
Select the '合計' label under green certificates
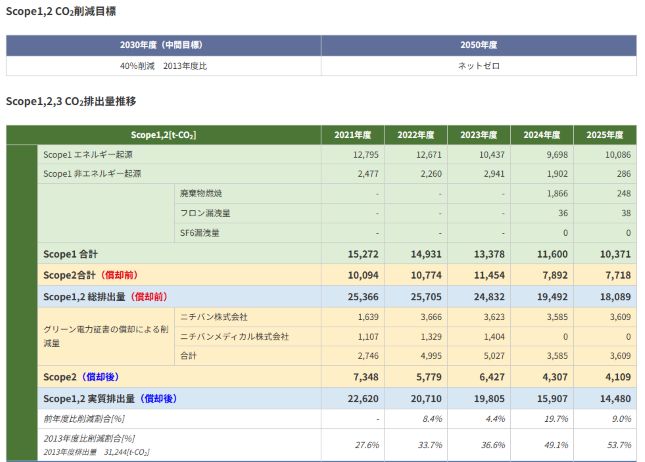(x=188, y=356)
